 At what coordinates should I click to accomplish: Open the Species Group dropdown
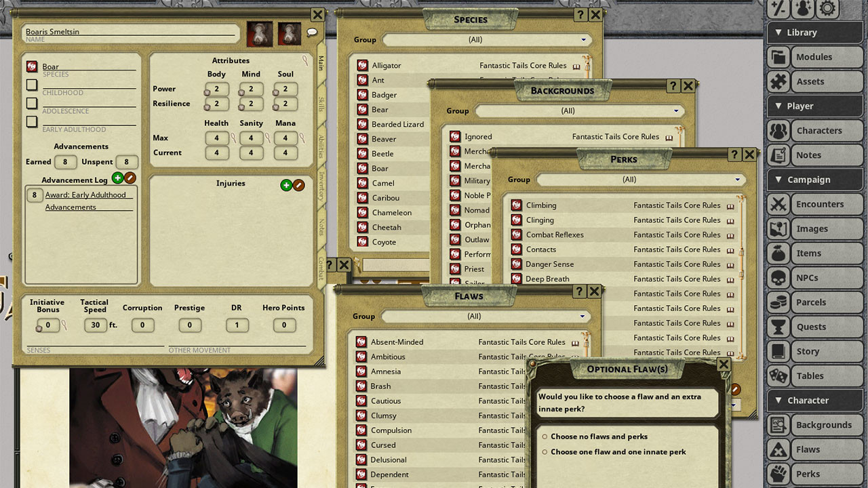[484, 40]
